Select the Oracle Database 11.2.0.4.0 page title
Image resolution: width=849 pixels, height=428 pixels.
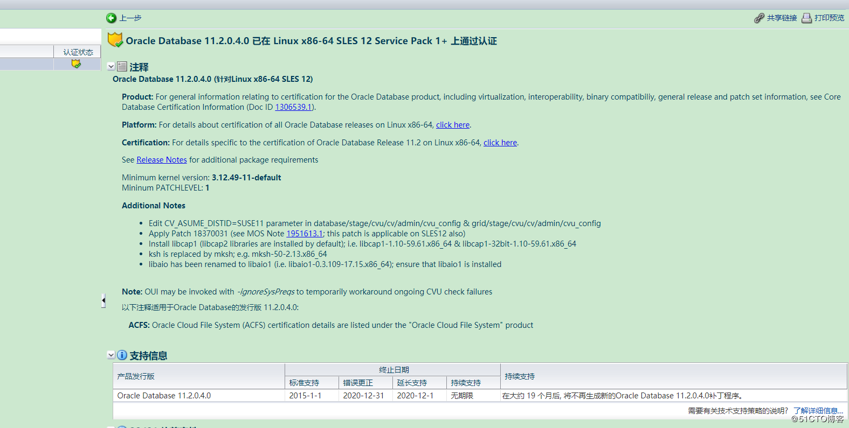click(311, 41)
